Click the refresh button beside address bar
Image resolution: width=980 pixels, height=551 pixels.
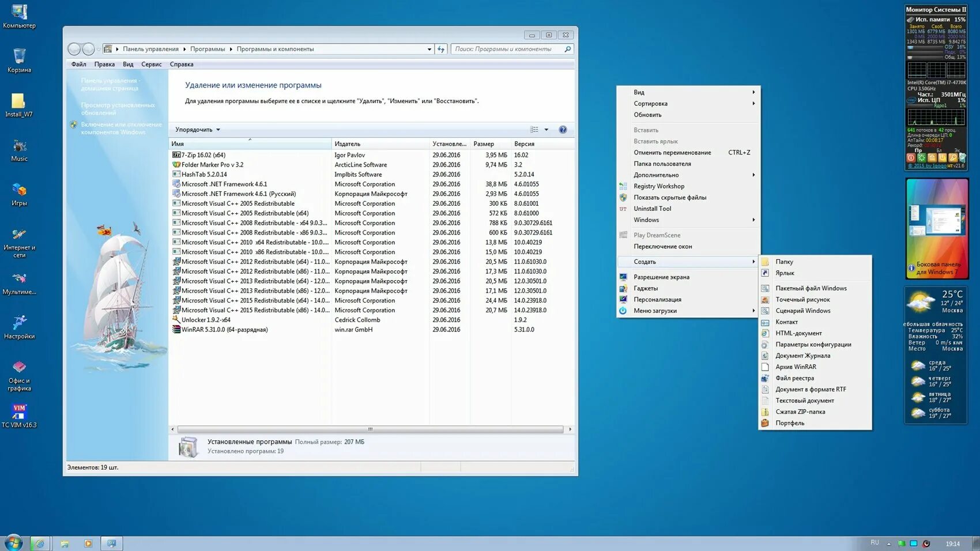[441, 49]
